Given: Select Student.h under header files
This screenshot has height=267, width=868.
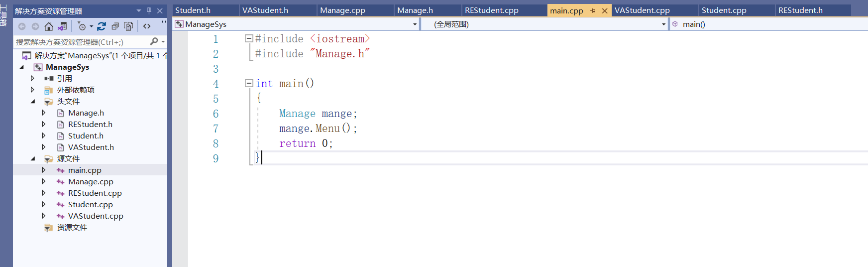Looking at the screenshot, I should [x=86, y=136].
